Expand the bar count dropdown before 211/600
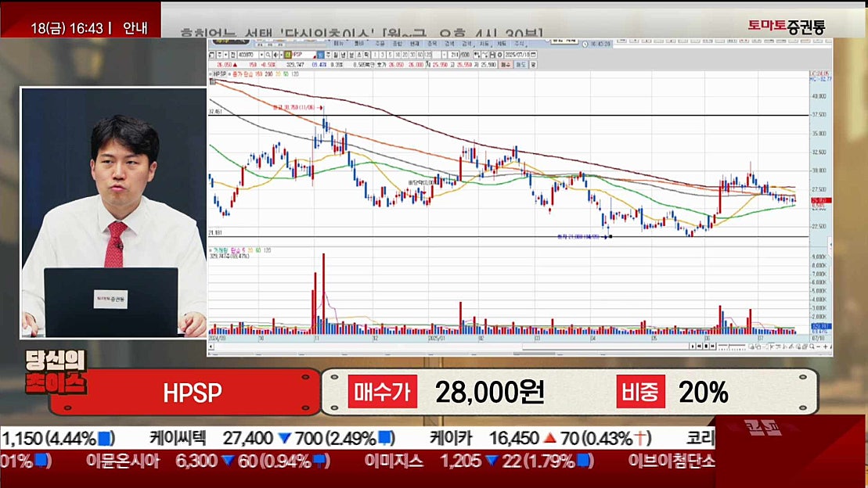868x488 pixels. click(x=444, y=55)
